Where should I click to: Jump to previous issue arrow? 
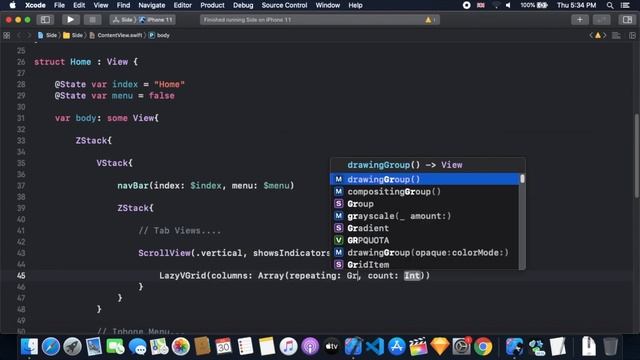click(591, 36)
